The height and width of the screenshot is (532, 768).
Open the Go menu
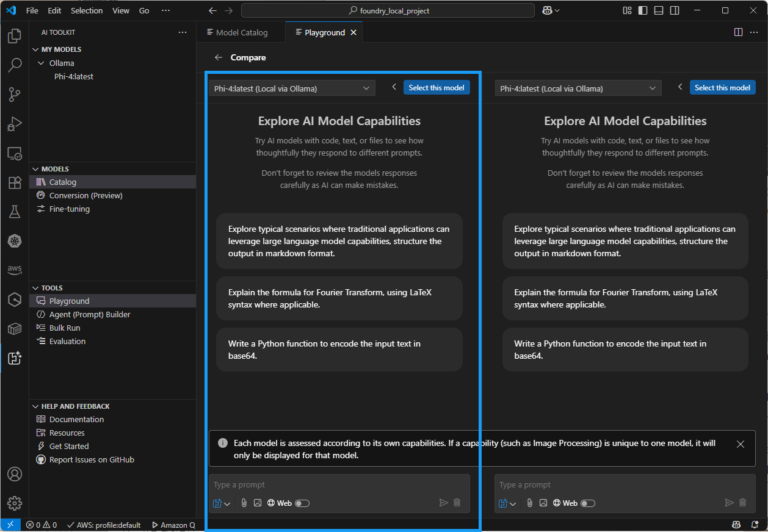coord(144,10)
